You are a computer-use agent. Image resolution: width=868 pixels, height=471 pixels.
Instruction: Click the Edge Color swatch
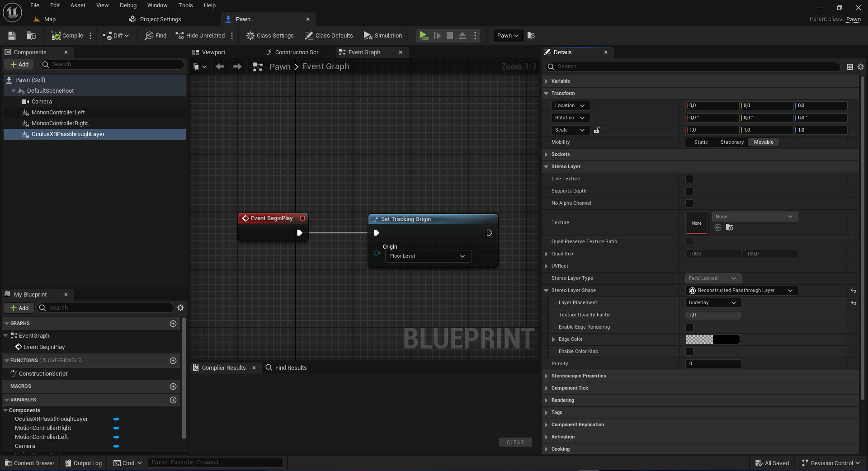click(712, 339)
